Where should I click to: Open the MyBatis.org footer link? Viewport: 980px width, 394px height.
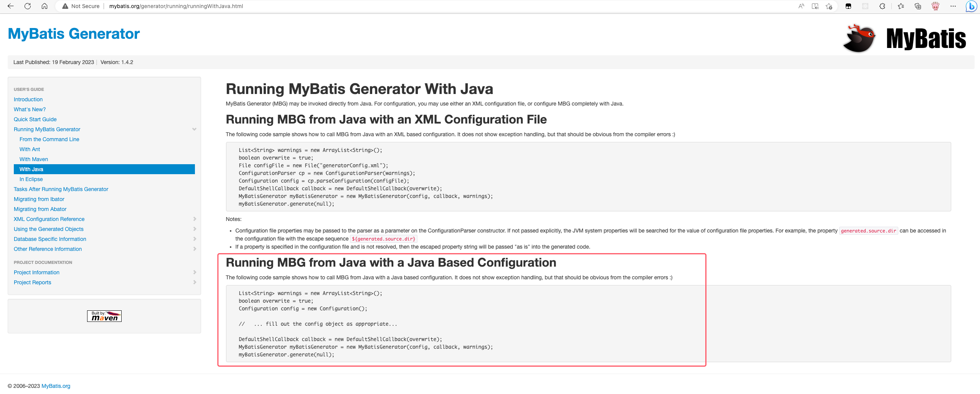(56, 386)
